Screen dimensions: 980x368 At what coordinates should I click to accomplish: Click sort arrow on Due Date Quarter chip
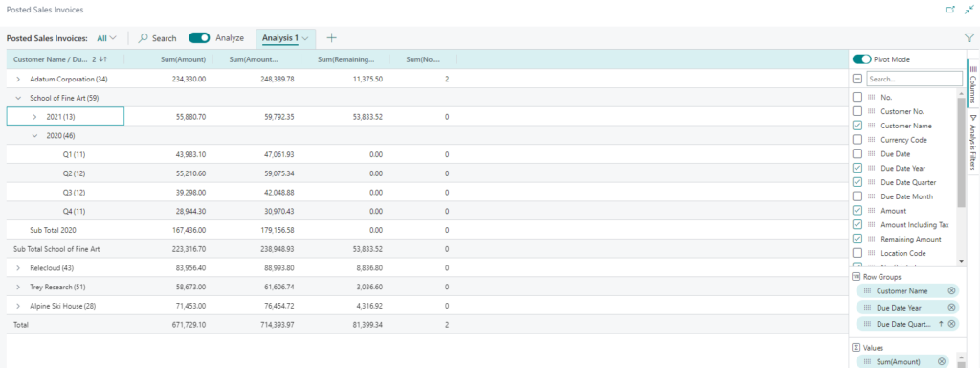pyautogui.click(x=942, y=324)
